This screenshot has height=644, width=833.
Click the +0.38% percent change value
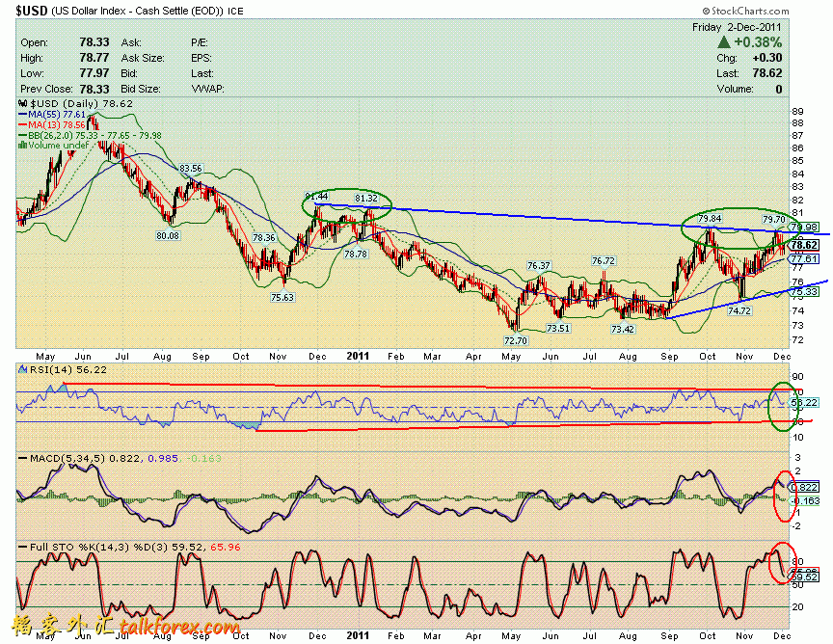[x=758, y=42]
